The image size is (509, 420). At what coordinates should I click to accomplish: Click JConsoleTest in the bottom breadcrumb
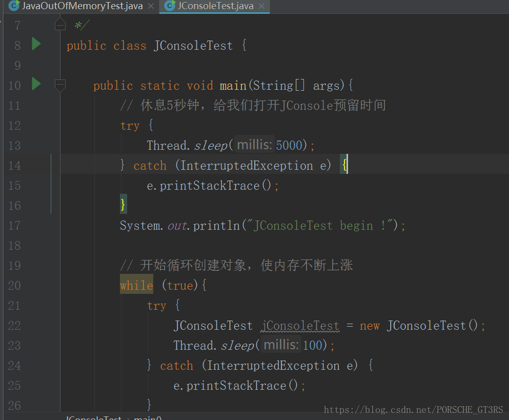(93, 417)
